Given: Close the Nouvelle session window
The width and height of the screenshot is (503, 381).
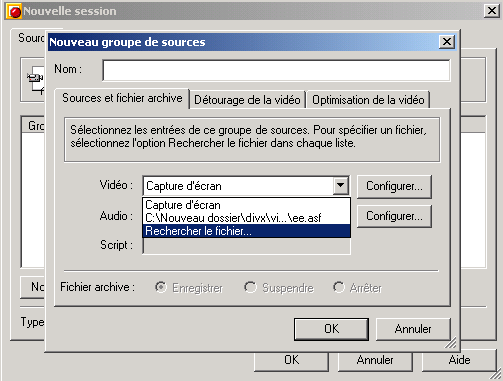Looking at the screenshot, I should (x=492, y=11).
